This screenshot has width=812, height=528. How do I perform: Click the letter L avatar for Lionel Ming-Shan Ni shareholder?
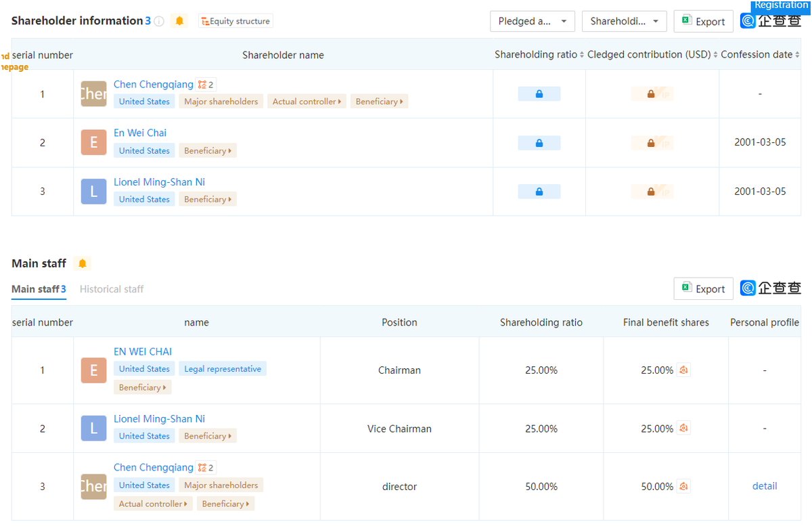(x=93, y=192)
